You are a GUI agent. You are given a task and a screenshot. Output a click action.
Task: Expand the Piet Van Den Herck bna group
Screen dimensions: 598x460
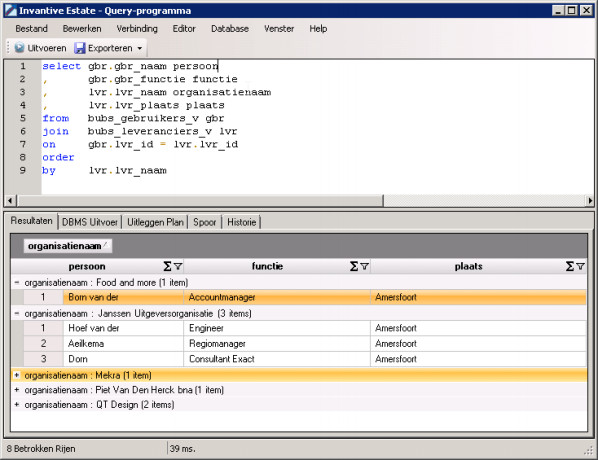[x=17, y=390]
